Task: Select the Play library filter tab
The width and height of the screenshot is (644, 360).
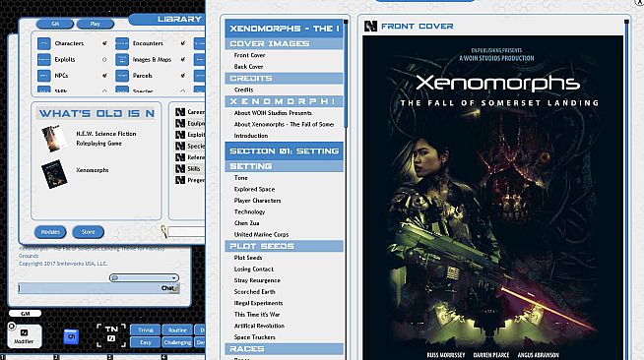Action: click(96, 24)
